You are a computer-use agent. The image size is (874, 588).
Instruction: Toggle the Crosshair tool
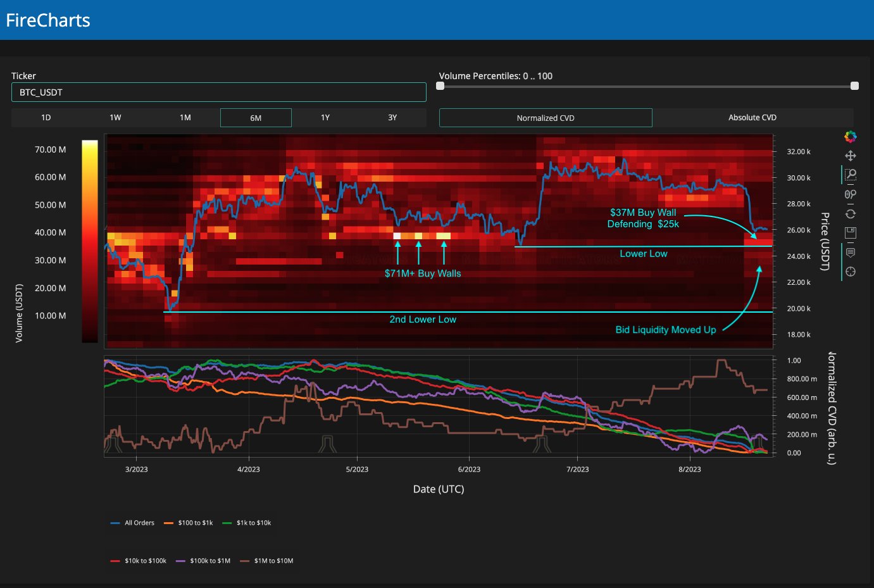850,272
